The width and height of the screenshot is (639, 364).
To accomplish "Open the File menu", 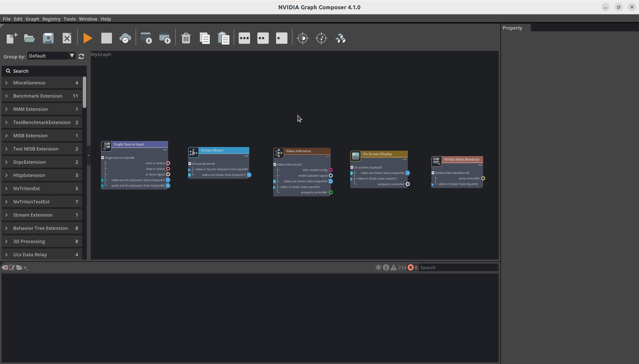I will point(7,19).
